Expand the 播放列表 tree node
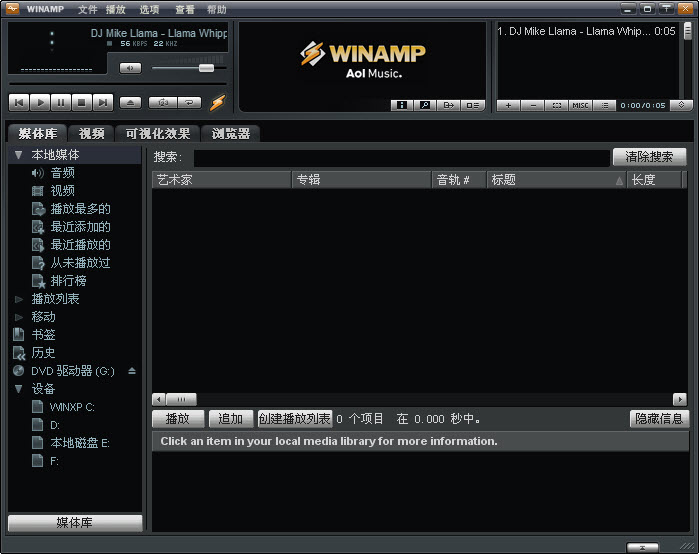 point(19,299)
